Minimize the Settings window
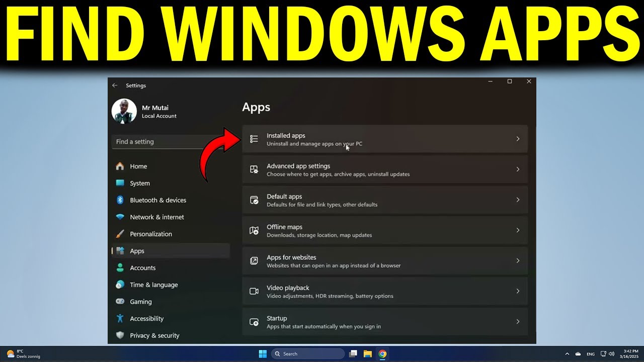Image resolution: width=644 pixels, height=362 pixels. click(x=491, y=81)
